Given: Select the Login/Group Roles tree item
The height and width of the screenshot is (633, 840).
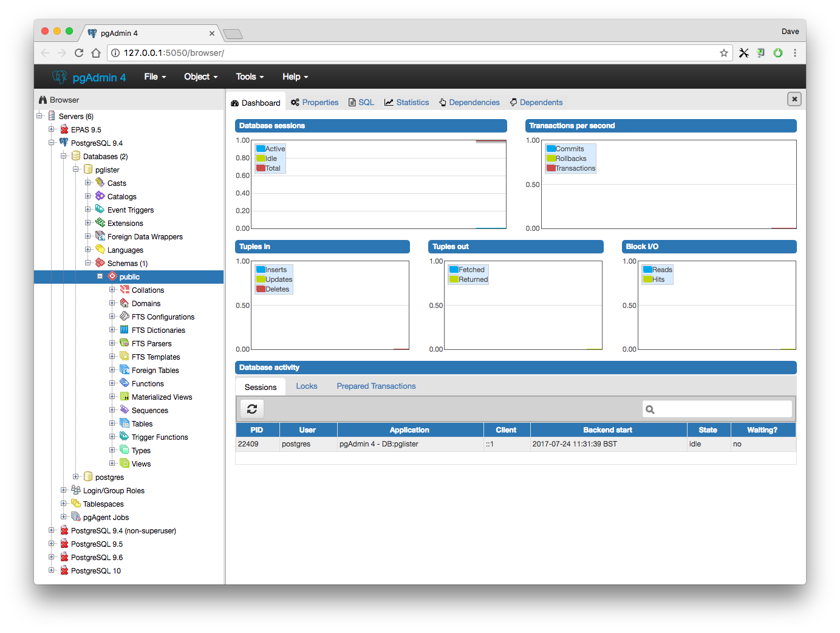Looking at the screenshot, I should pyautogui.click(x=114, y=491).
